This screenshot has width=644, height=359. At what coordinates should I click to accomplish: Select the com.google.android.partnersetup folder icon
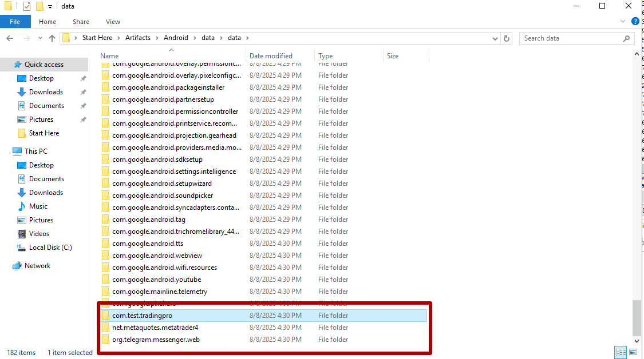pyautogui.click(x=105, y=99)
